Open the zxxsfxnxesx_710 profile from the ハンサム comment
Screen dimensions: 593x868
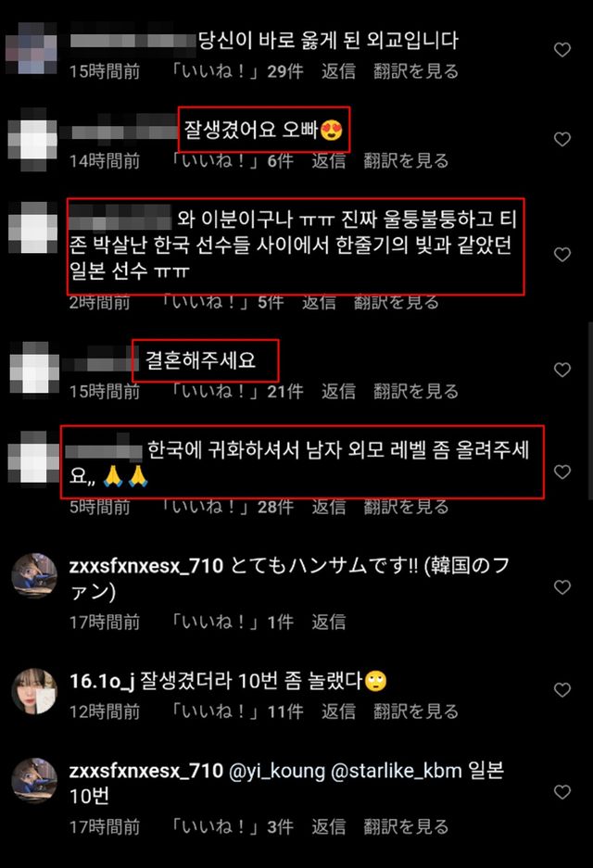tap(146, 566)
